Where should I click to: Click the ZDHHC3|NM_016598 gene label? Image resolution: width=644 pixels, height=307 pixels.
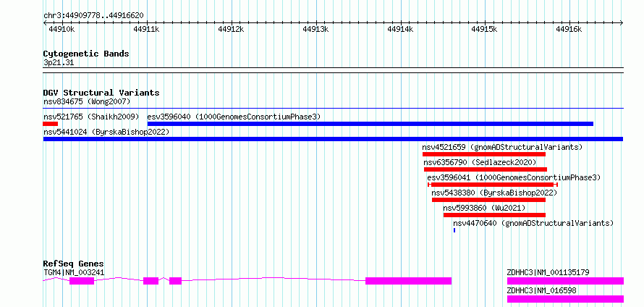click(542, 290)
